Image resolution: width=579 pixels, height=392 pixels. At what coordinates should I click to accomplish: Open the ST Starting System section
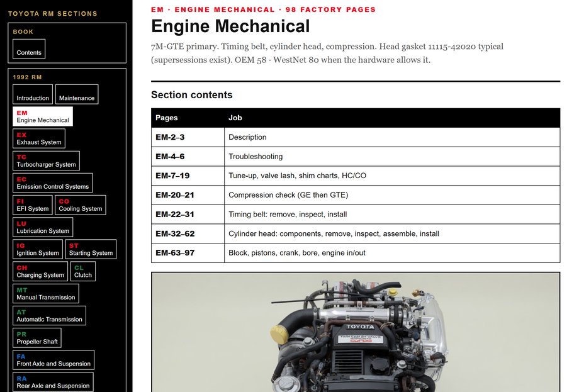pos(91,249)
